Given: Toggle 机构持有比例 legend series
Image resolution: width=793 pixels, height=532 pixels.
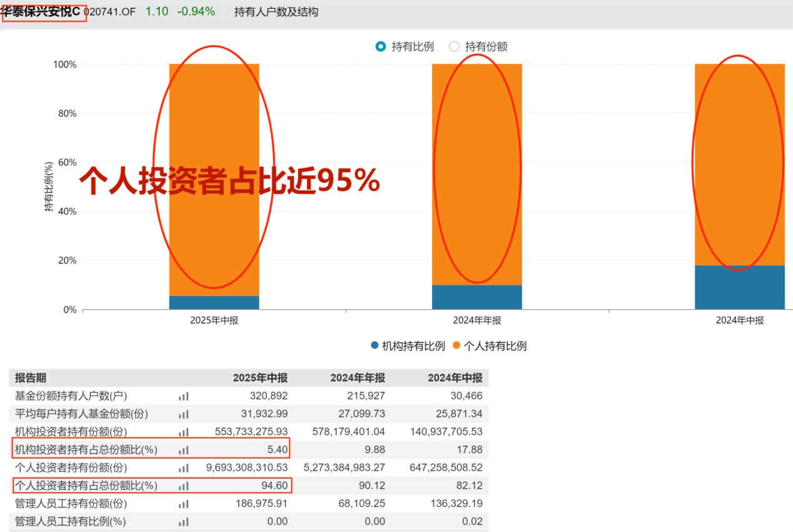Looking at the screenshot, I should [408, 345].
